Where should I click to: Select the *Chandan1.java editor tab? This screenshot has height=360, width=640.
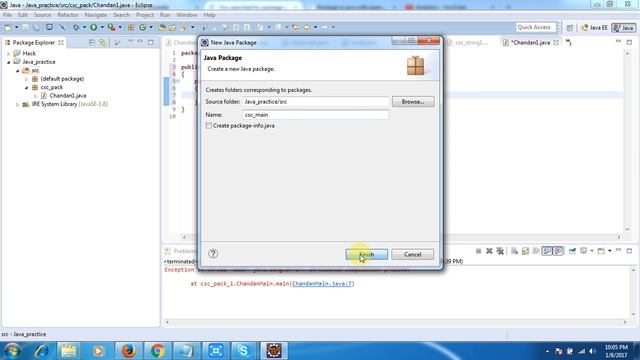click(x=531, y=42)
